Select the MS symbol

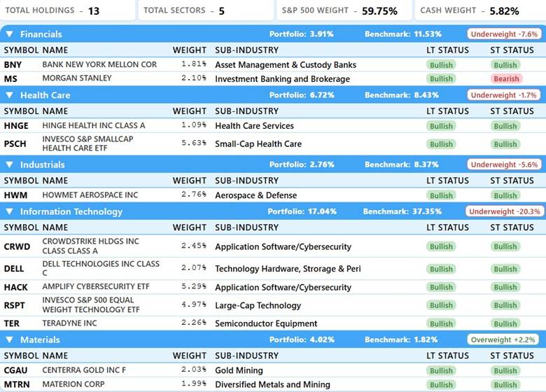tap(10, 78)
